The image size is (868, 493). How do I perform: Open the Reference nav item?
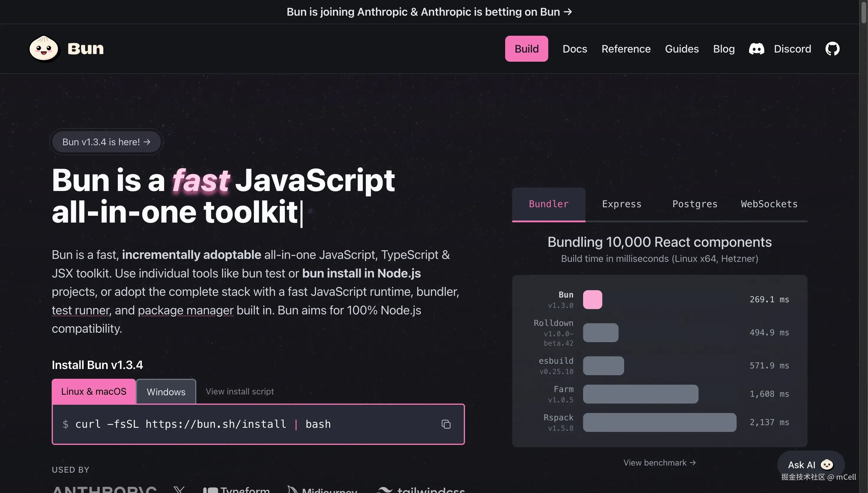tap(626, 49)
